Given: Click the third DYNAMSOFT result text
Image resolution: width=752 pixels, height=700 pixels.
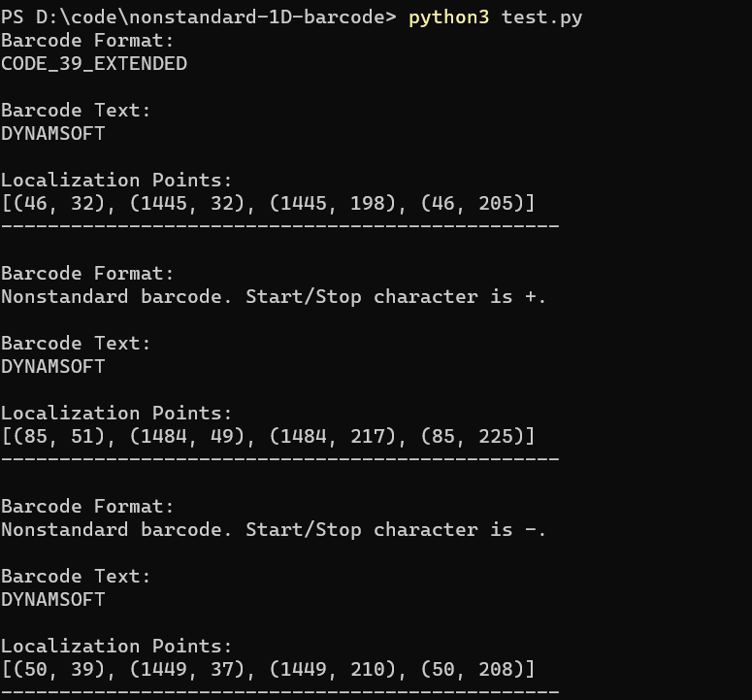Looking at the screenshot, I should (52, 600).
